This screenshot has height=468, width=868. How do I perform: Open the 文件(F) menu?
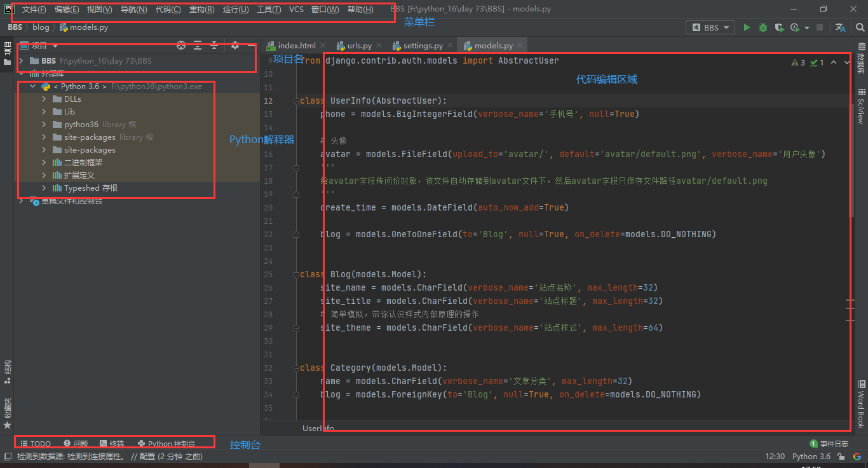point(34,10)
